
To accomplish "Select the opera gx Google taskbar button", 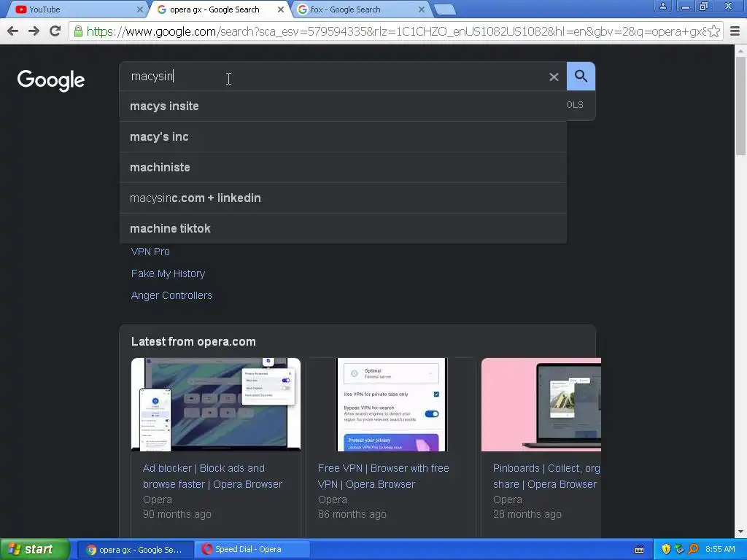I will point(135,550).
